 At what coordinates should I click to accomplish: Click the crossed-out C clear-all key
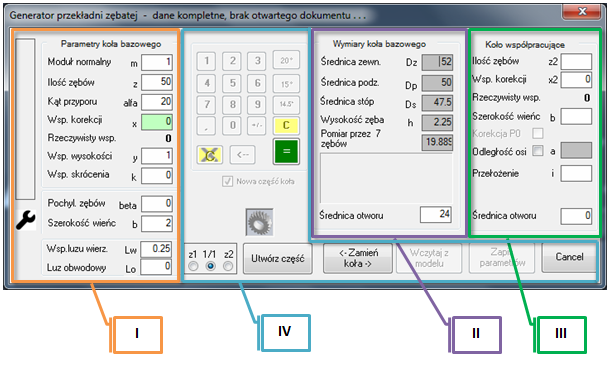click(210, 154)
